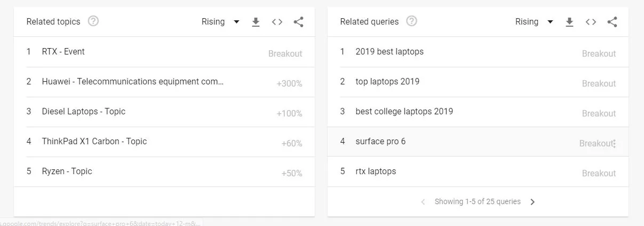Viewport: 644px width, 226px height.
Task: Expand Rising dropdown in Related queries
Action: (x=534, y=22)
